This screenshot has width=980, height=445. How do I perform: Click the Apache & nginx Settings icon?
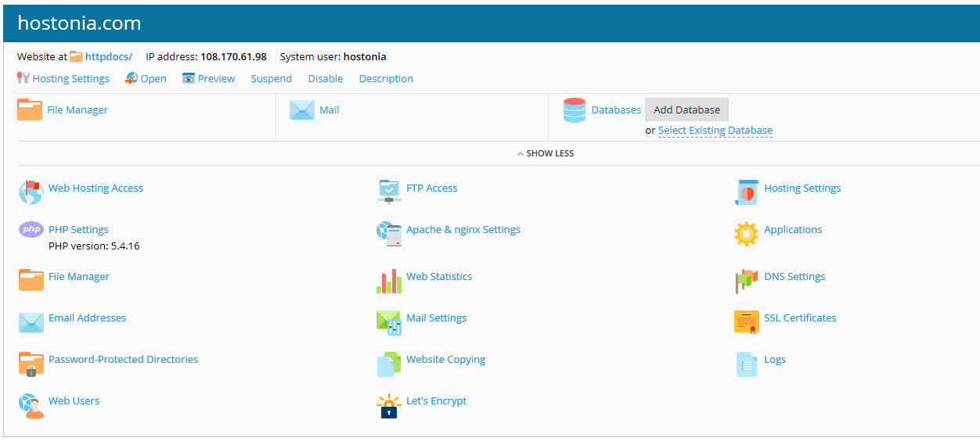pyautogui.click(x=389, y=233)
